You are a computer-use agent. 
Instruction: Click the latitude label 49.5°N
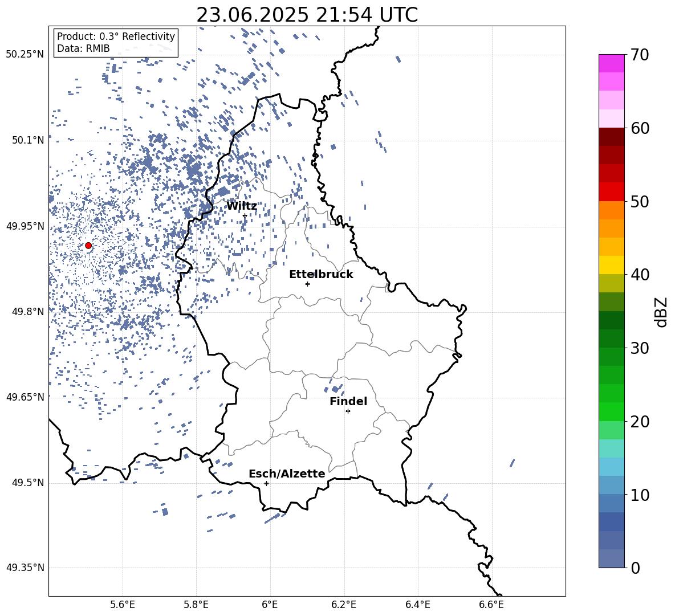[x=28, y=483]
